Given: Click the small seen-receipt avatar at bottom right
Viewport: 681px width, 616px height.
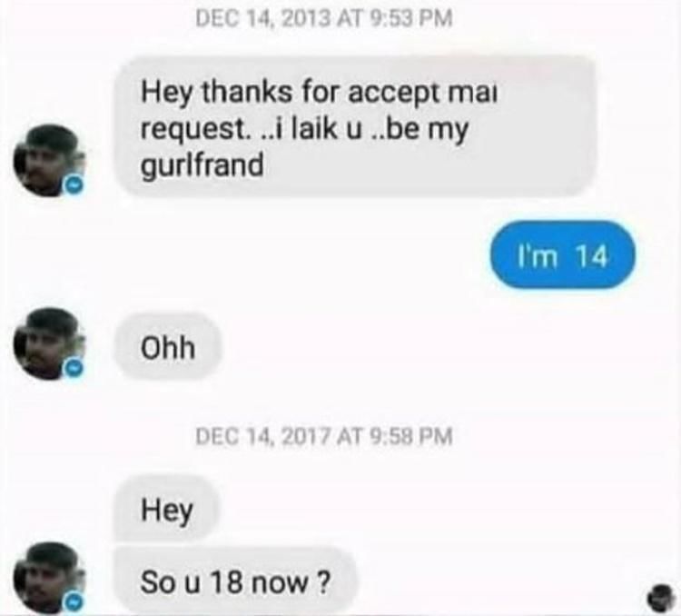Looking at the screenshot, I should pos(661,600).
